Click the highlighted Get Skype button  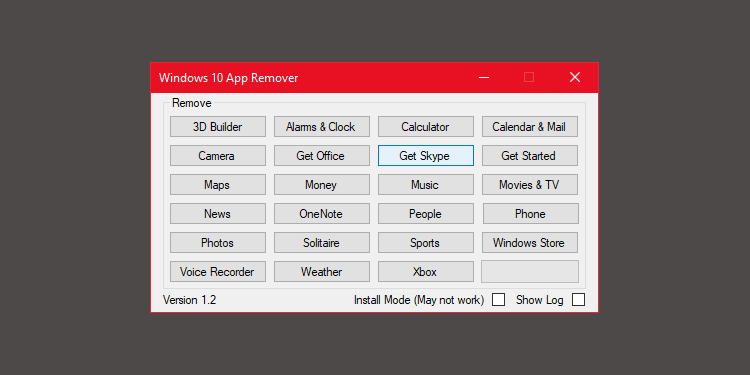[426, 156]
